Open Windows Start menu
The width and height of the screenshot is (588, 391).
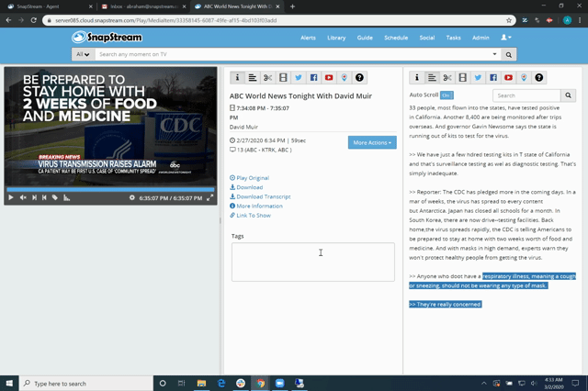pyautogui.click(x=9, y=383)
